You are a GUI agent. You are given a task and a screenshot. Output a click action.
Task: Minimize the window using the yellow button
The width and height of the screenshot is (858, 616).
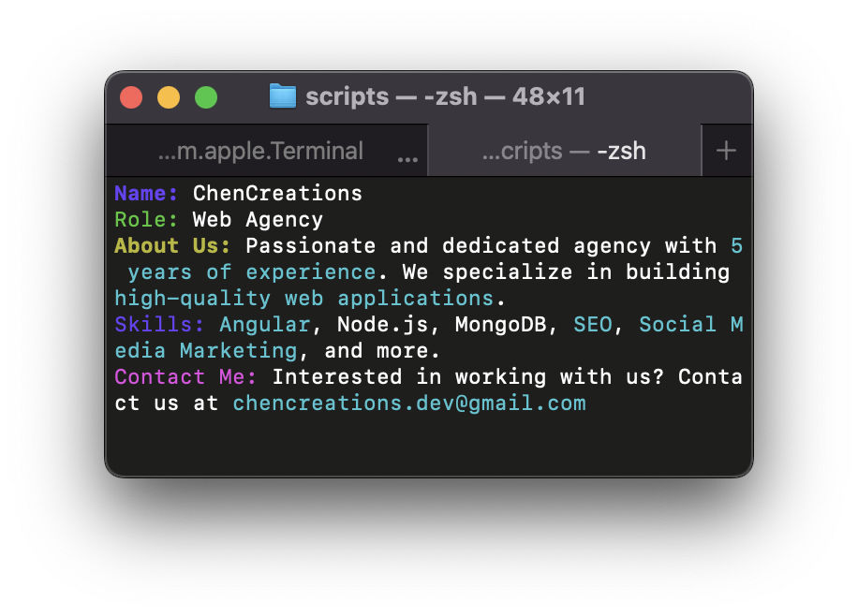coord(169,97)
